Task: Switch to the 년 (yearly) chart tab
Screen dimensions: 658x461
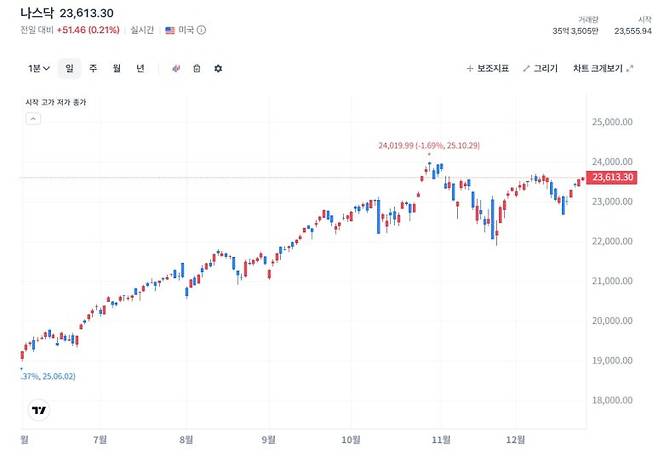Action: click(140, 68)
